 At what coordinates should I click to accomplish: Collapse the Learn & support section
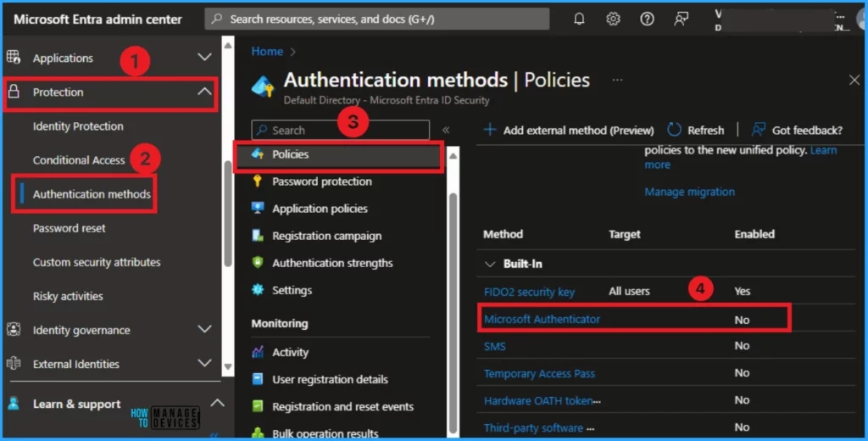point(218,403)
